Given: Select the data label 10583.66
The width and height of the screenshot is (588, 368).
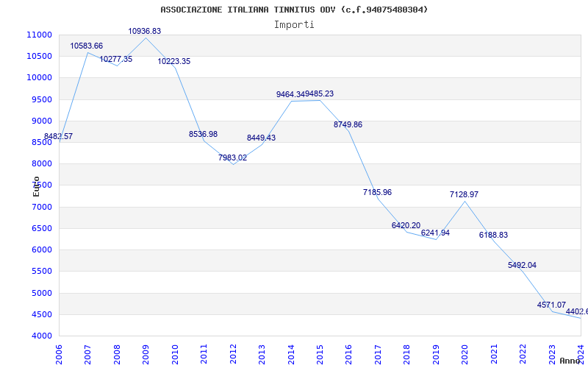Looking at the screenshot, I should point(87,46).
